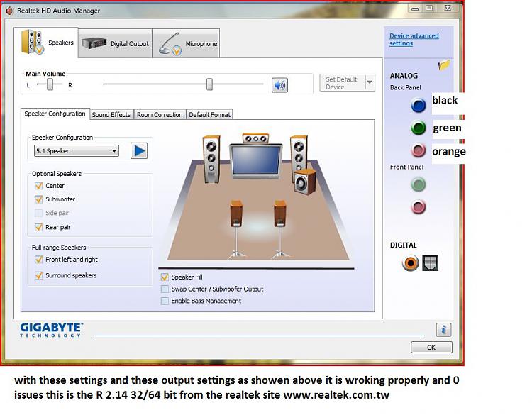Click the optical digital output icon
The height and width of the screenshot is (415, 532).
pyautogui.click(x=431, y=263)
